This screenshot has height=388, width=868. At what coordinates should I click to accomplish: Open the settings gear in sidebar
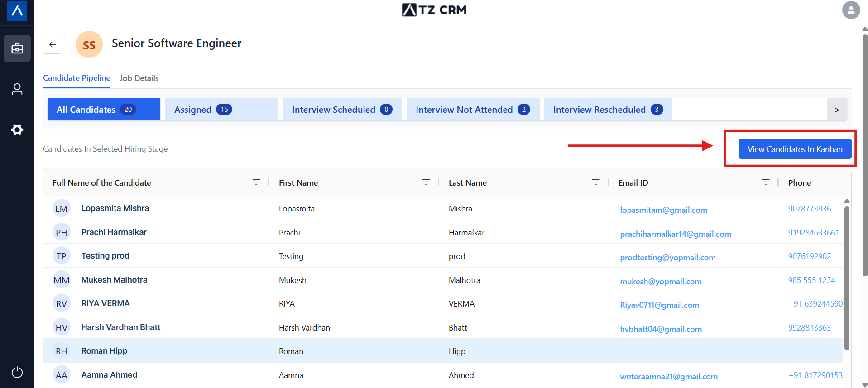pyautogui.click(x=17, y=130)
